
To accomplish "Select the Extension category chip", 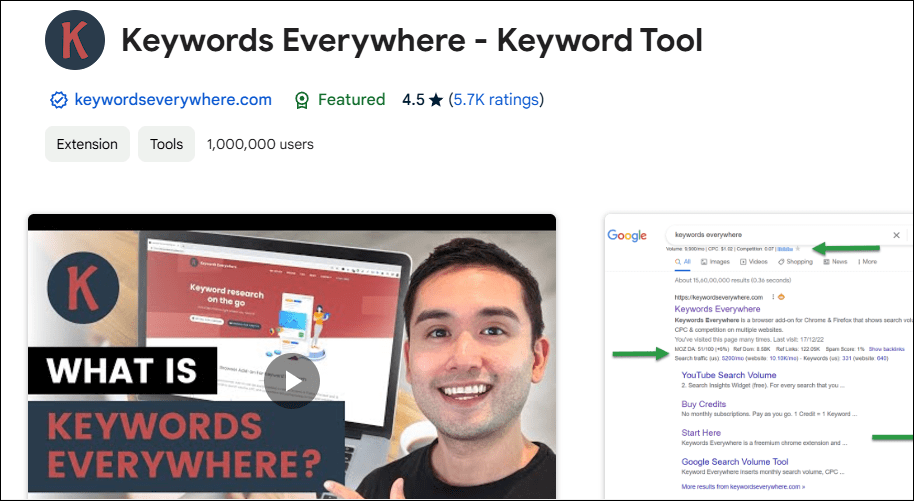I will coord(87,144).
